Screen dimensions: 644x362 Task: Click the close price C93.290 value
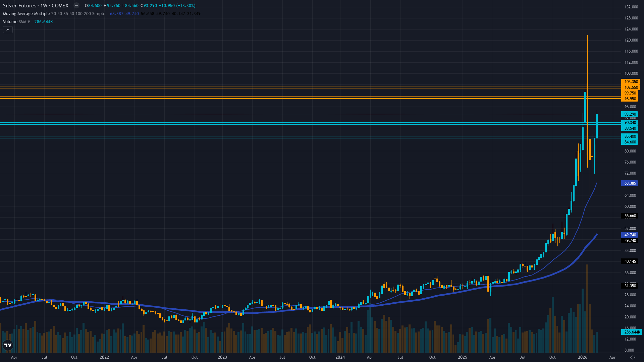click(149, 6)
